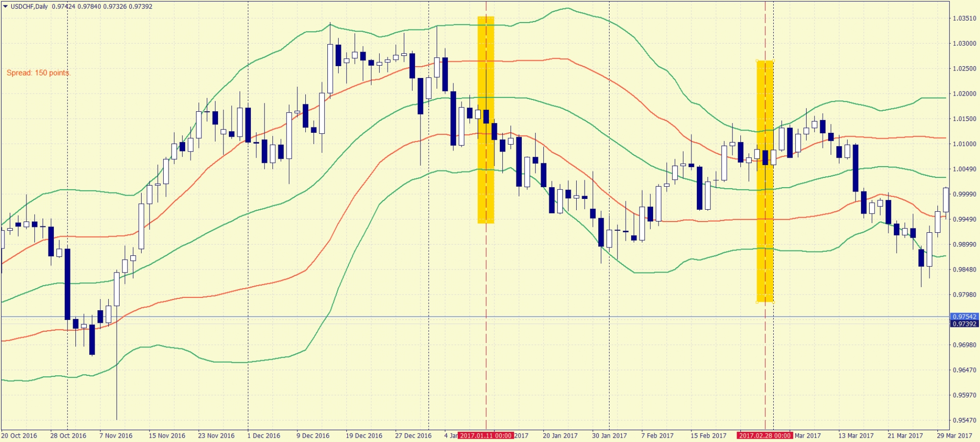Viewport: 980px width, 442px height.
Task: Click bottom-left handle of right yellow rectangle
Action: click(x=757, y=302)
